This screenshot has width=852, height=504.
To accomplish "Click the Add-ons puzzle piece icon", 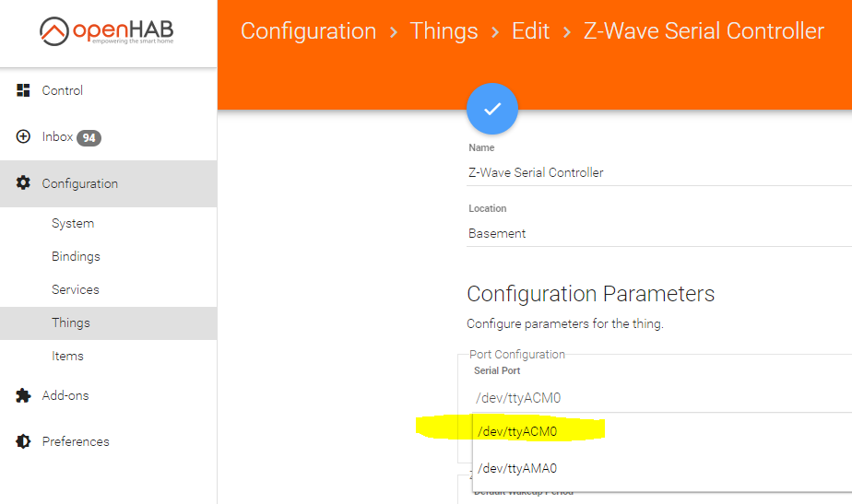I will (23, 395).
